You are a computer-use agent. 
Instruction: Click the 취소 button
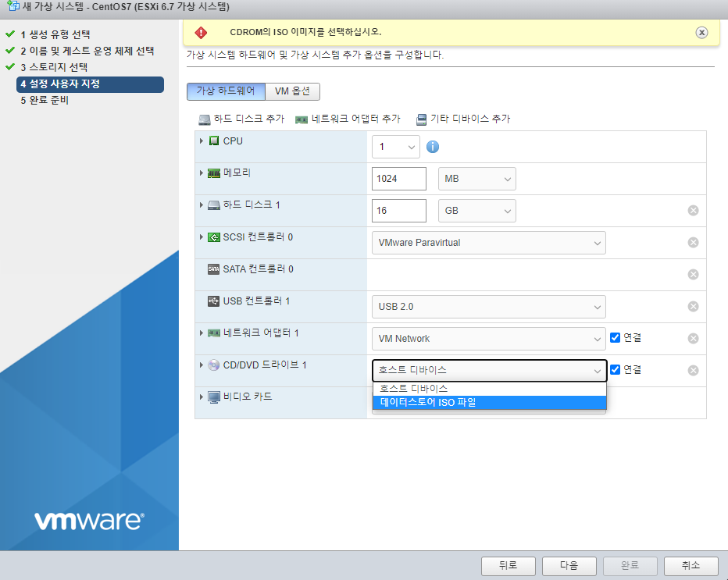click(691, 566)
